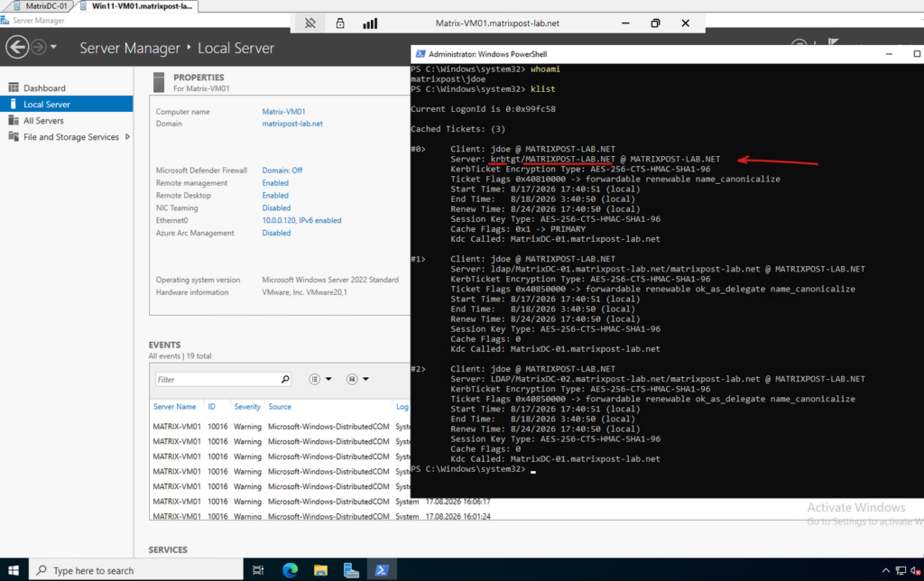Toggle Remote Desktop Enabled setting link
Image resolution: width=924 pixels, height=581 pixels.
pyautogui.click(x=275, y=196)
